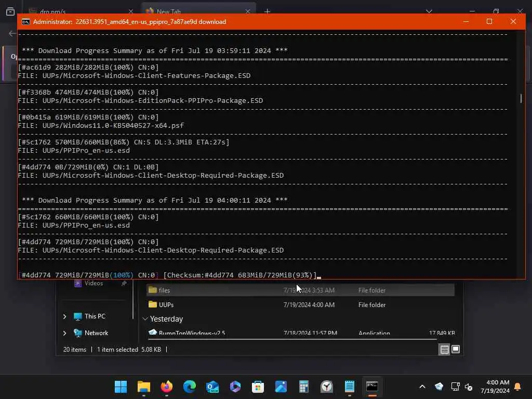
Task: Click the console title text
Action: (x=129, y=22)
